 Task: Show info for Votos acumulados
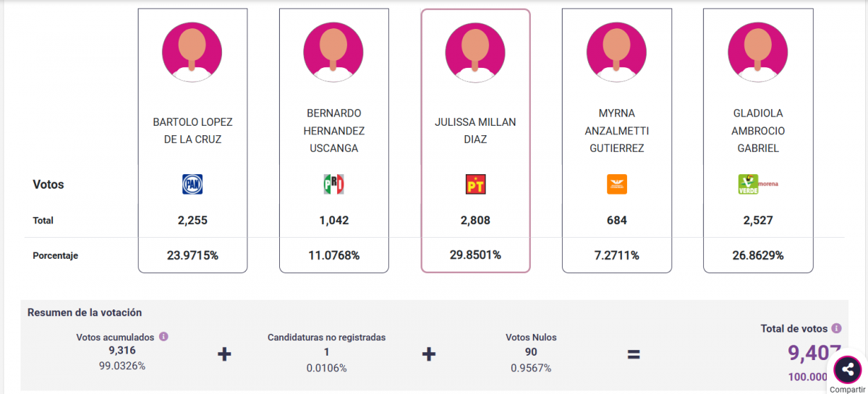point(163,337)
